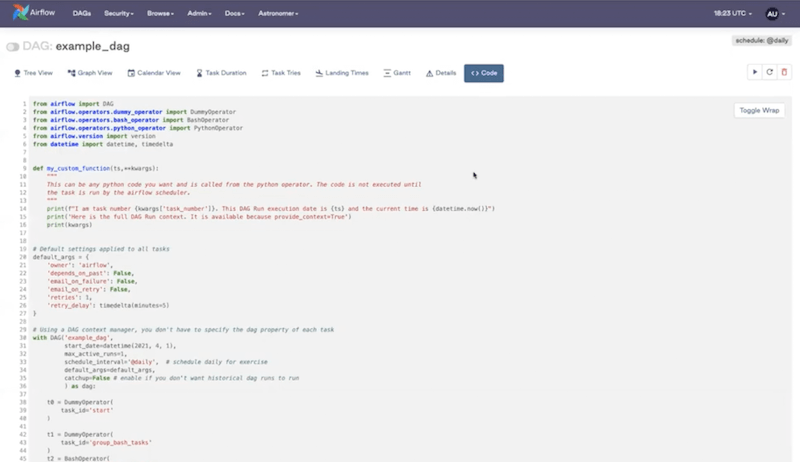The height and width of the screenshot is (462, 800).
Task: Open the AU user account menu
Action: (775, 14)
